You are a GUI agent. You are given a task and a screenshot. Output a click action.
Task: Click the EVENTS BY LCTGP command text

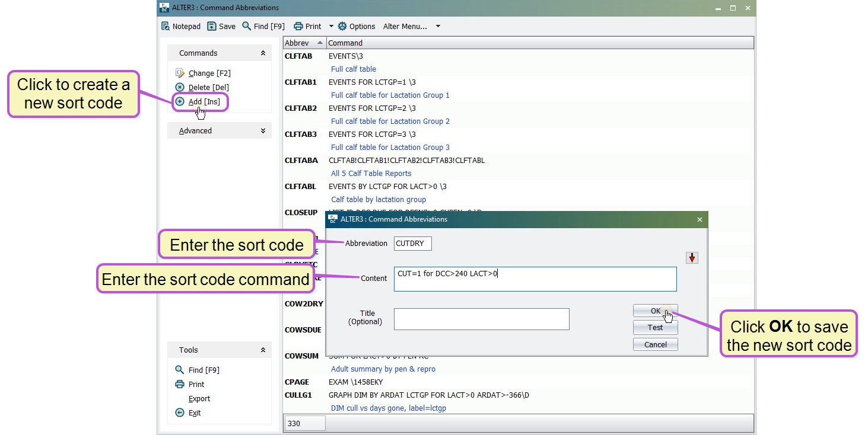[387, 187]
